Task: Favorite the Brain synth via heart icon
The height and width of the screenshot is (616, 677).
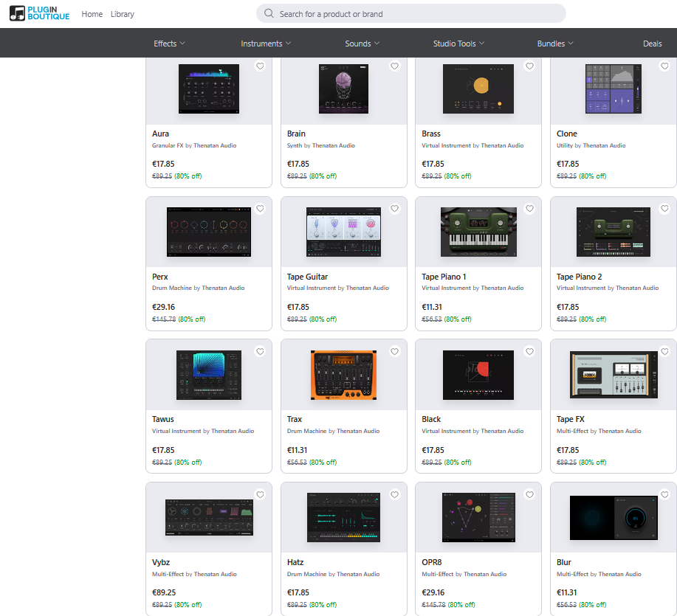Action: click(395, 66)
